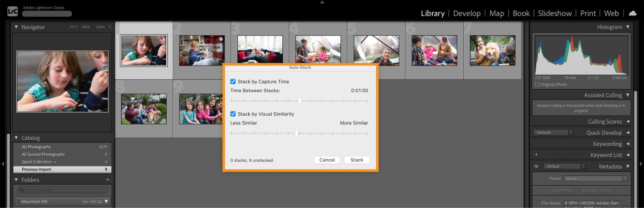Select All Photographs in the Catalog
The height and width of the screenshot is (208, 644).
[62, 147]
